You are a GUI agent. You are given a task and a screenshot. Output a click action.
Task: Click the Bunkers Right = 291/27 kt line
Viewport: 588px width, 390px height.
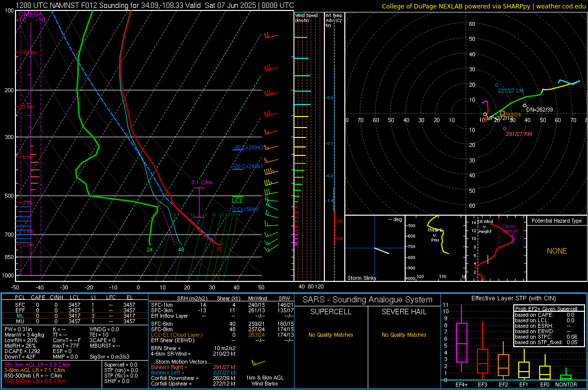tap(193, 367)
